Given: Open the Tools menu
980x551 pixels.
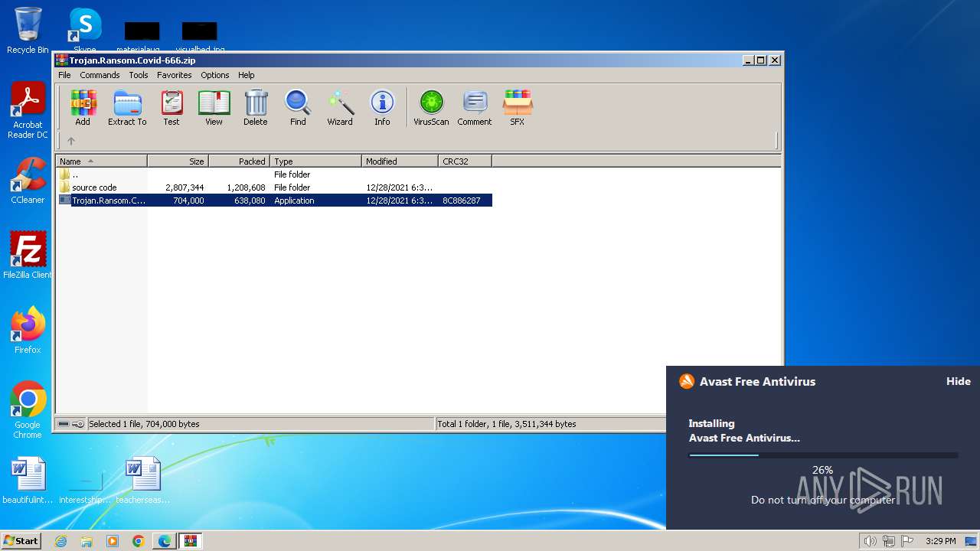Looking at the screenshot, I should pos(139,75).
